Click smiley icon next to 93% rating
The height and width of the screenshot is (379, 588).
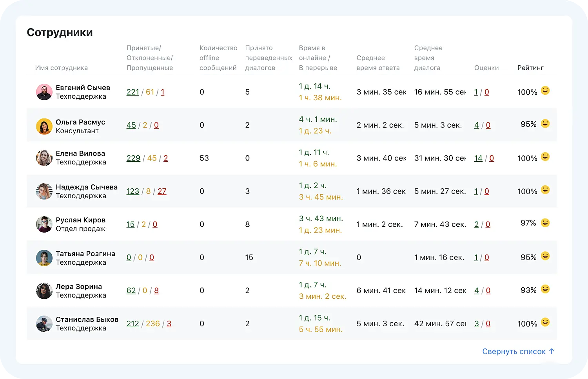coord(545,289)
